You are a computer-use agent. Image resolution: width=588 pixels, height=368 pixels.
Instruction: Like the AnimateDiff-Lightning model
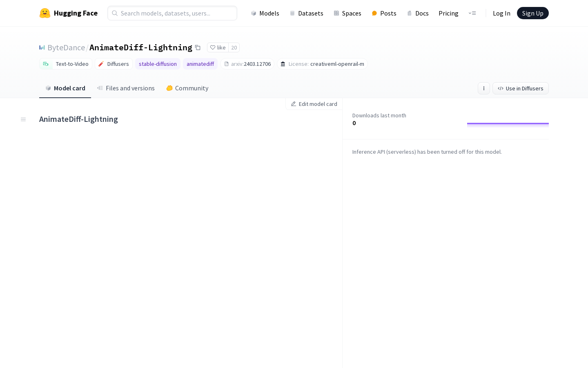(218, 47)
